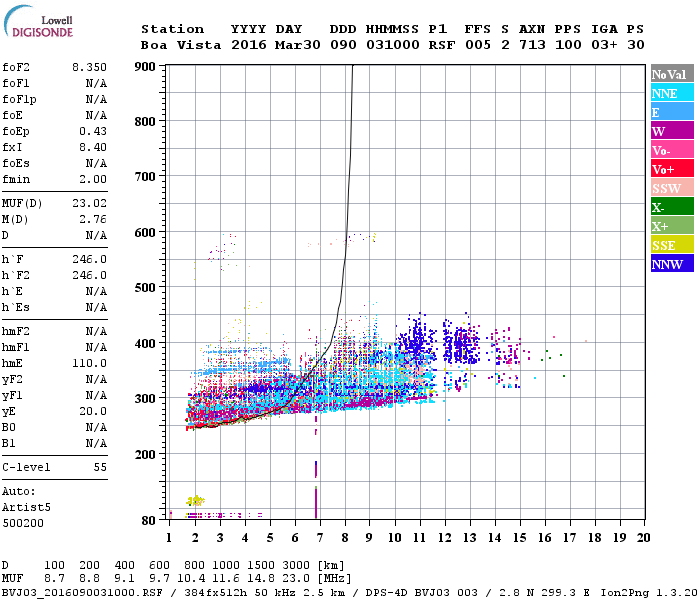The image size is (700, 600).
Task: Select the SSE yellow legend swatch
Action: (672, 245)
